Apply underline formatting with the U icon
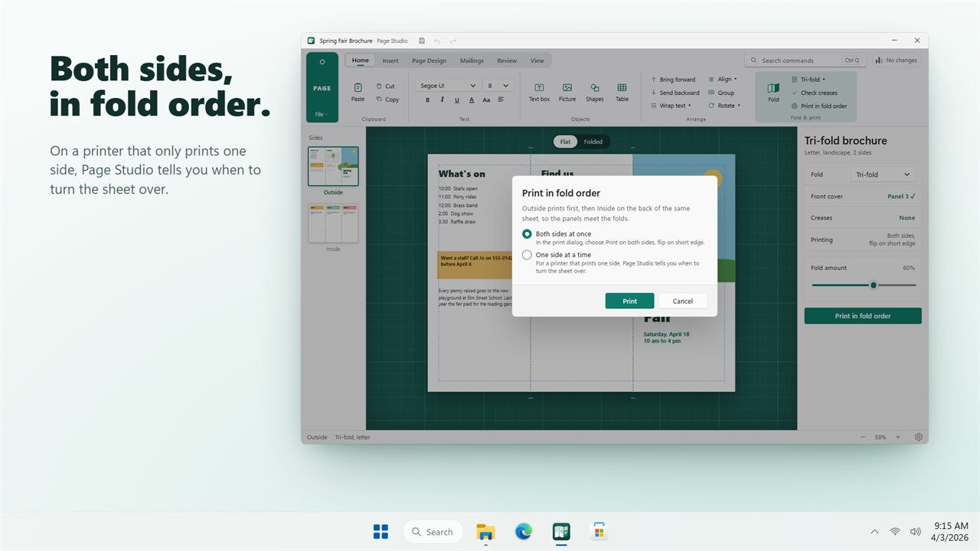980x551 pixels. pos(457,100)
